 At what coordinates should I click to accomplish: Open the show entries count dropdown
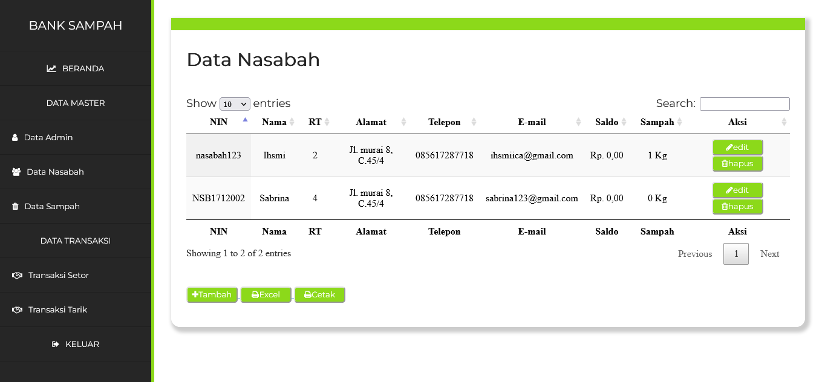pos(235,104)
